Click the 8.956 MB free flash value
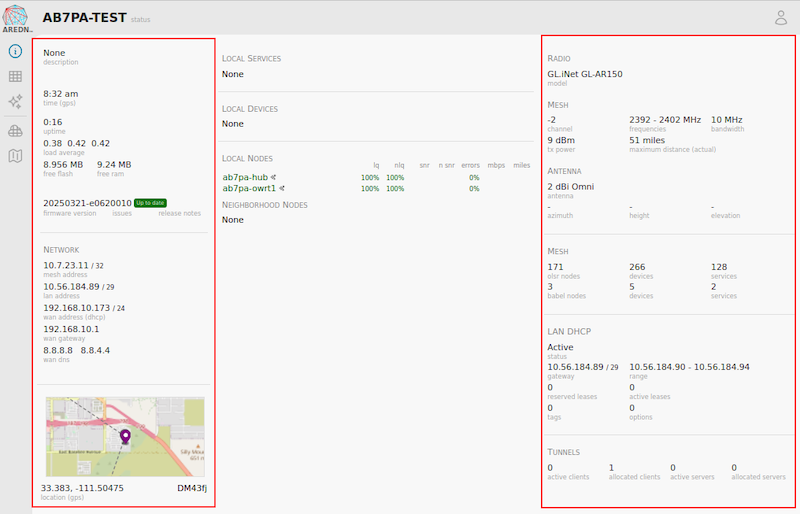The width and height of the screenshot is (800, 514). click(63, 165)
